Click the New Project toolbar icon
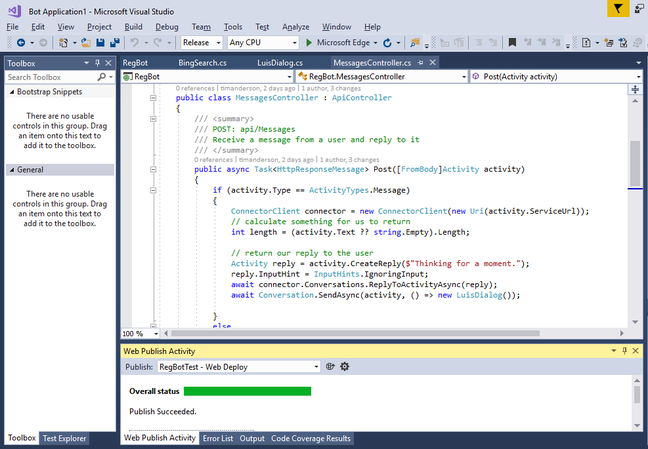 (x=63, y=43)
